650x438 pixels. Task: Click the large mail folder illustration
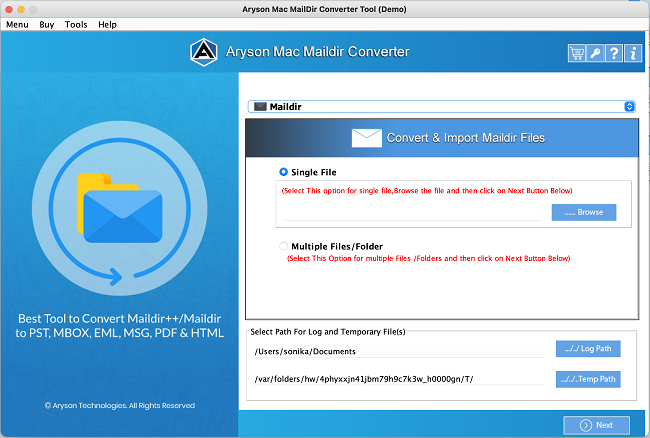point(120,208)
